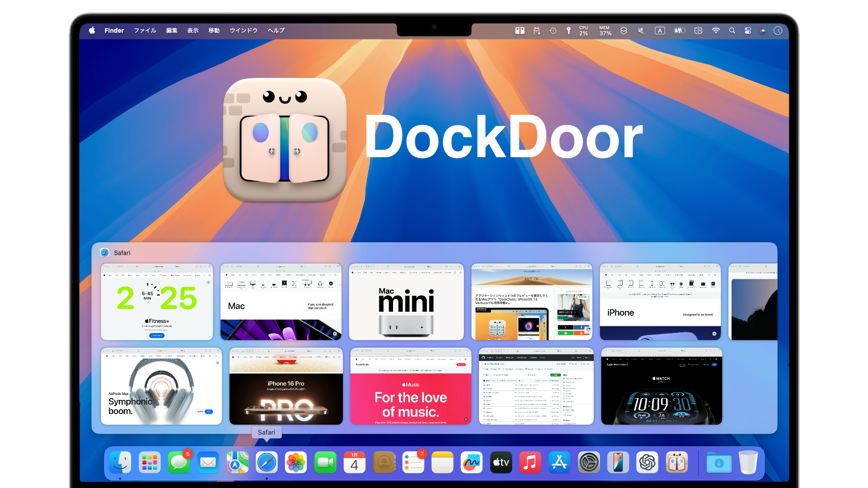868x488 pixels.
Task: Open Launchpad in the Dock
Action: [x=149, y=463]
